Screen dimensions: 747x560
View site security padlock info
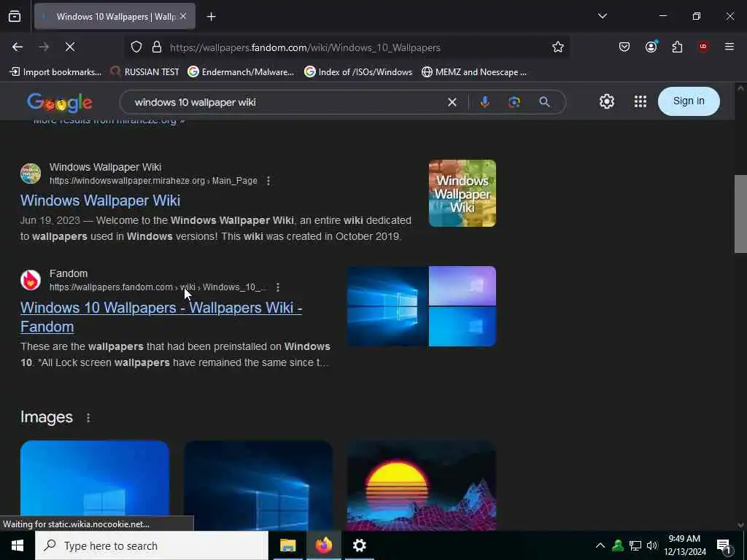157,47
